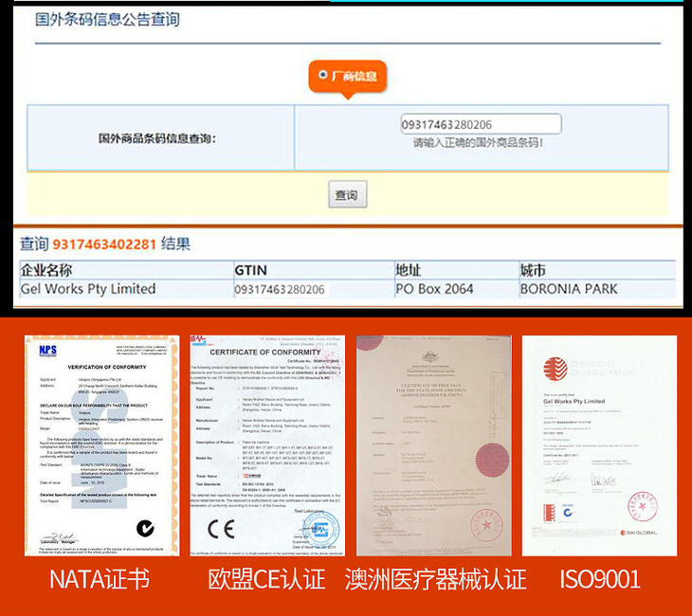Click the orange result number 9317463402281
Screen dimensions: 692x616
click(x=104, y=244)
